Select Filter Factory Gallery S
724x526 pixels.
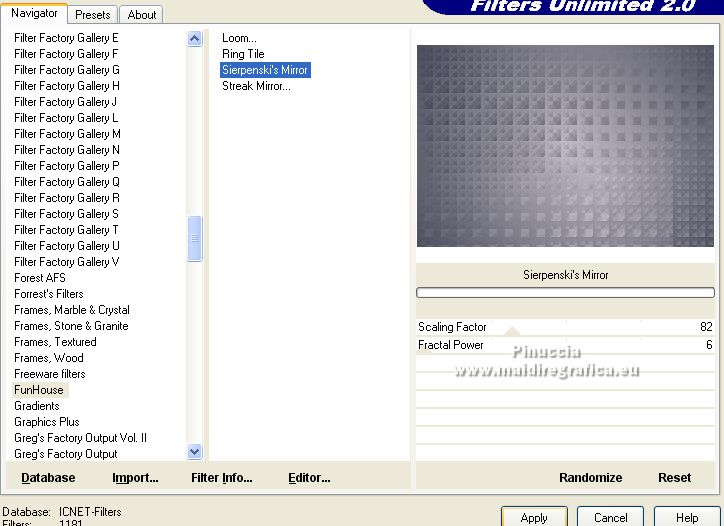(66, 214)
